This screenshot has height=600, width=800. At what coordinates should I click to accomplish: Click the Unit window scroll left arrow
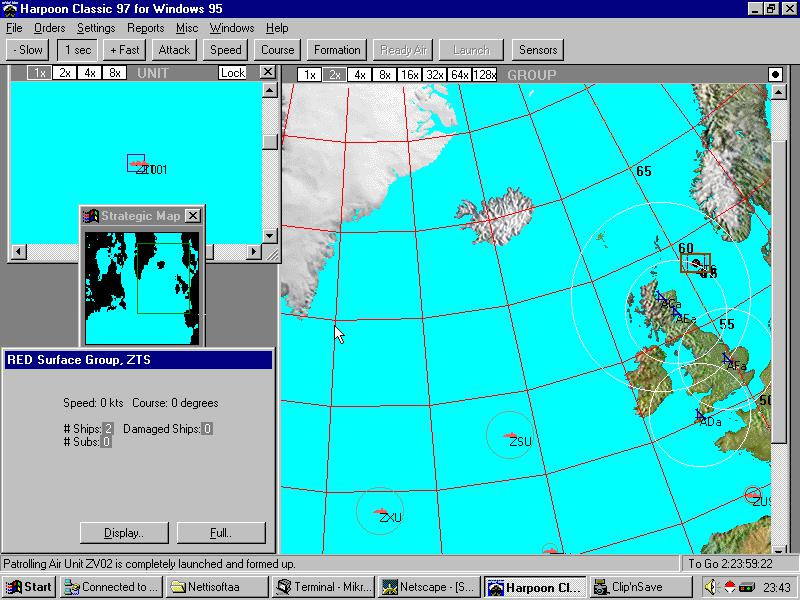click(x=19, y=252)
